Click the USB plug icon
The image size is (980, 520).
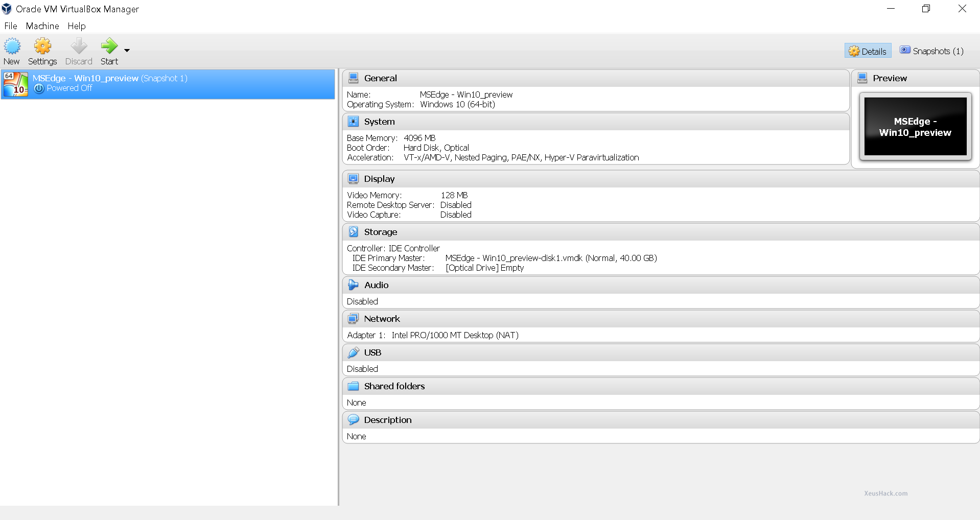(353, 352)
